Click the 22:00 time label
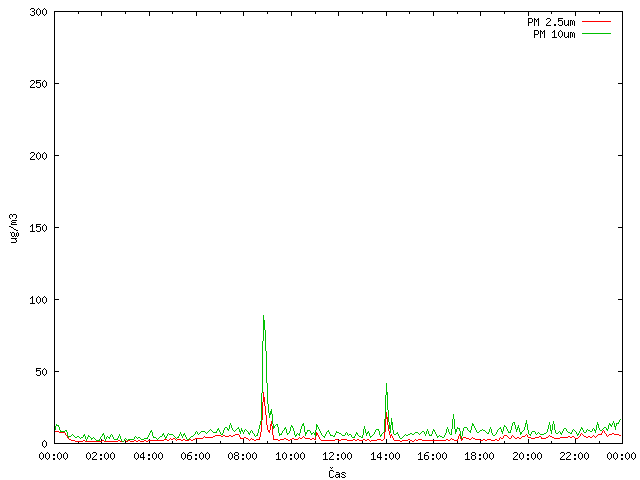The height and width of the screenshot is (480, 640). click(x=574, y=456)
